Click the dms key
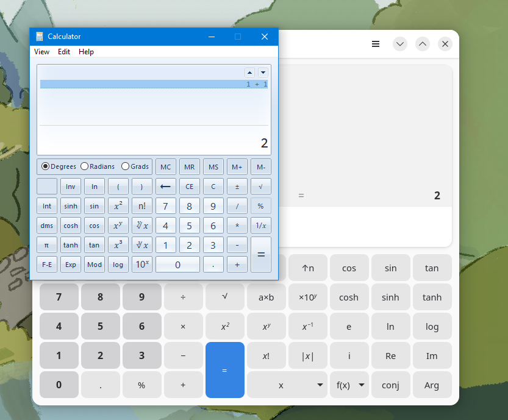508x420 pixels. click(x=46, y=226)
